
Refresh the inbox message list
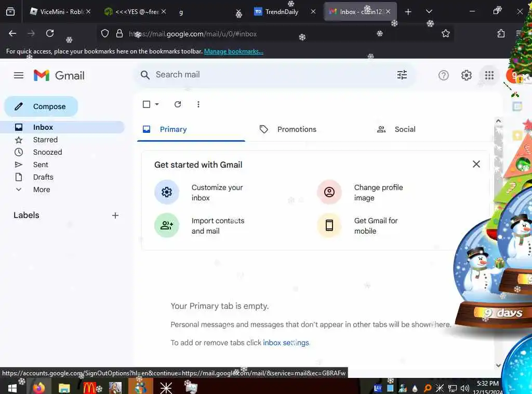pyautogui.click(x=178, y=104)
